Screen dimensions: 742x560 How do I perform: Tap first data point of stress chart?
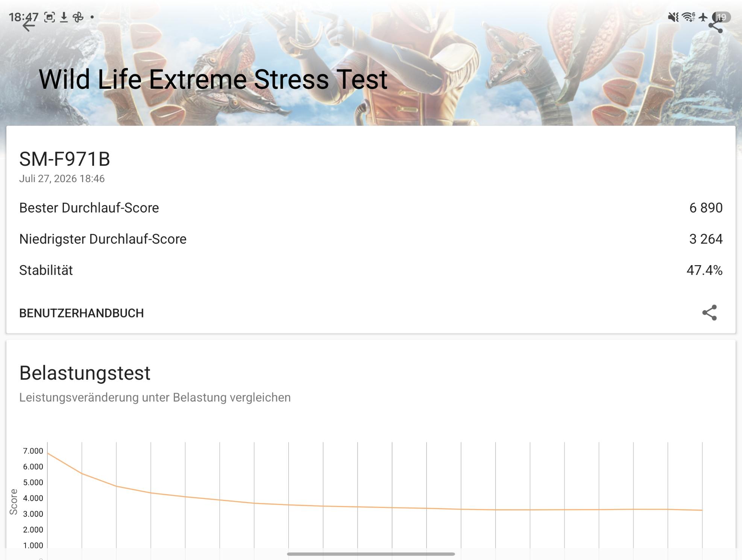pos(47,453)
